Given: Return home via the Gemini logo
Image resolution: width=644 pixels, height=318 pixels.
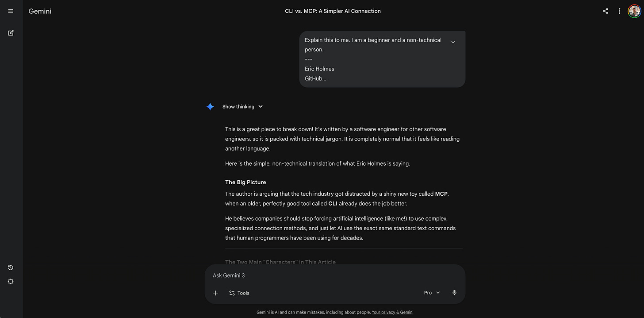Looking at the screenshot, I should click(x=39, y=11).
